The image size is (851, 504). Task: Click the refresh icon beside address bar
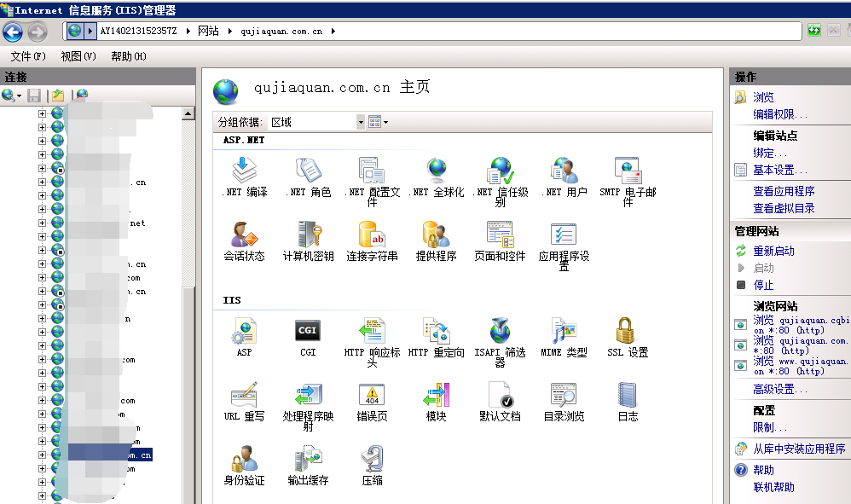814,31
